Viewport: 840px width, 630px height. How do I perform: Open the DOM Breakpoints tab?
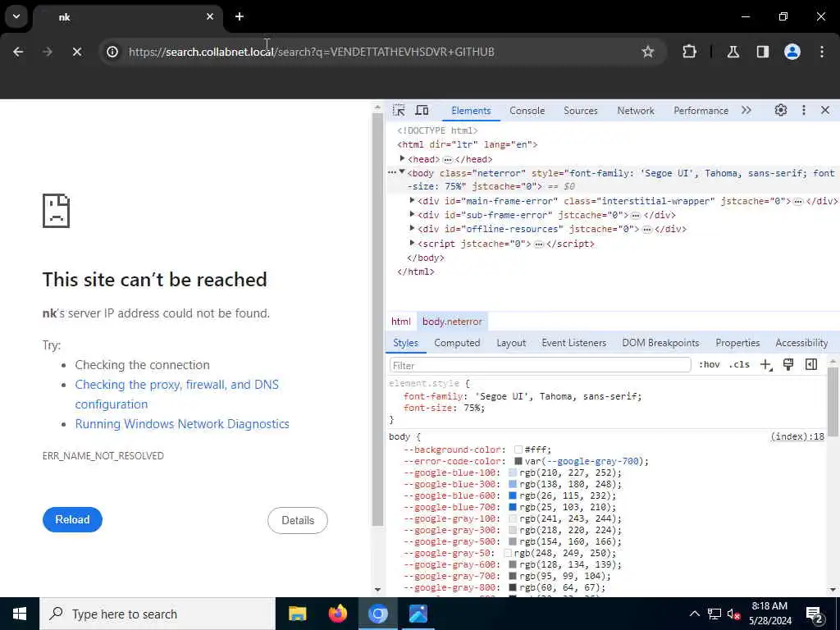pyautogui.click(x=660, y=343)
